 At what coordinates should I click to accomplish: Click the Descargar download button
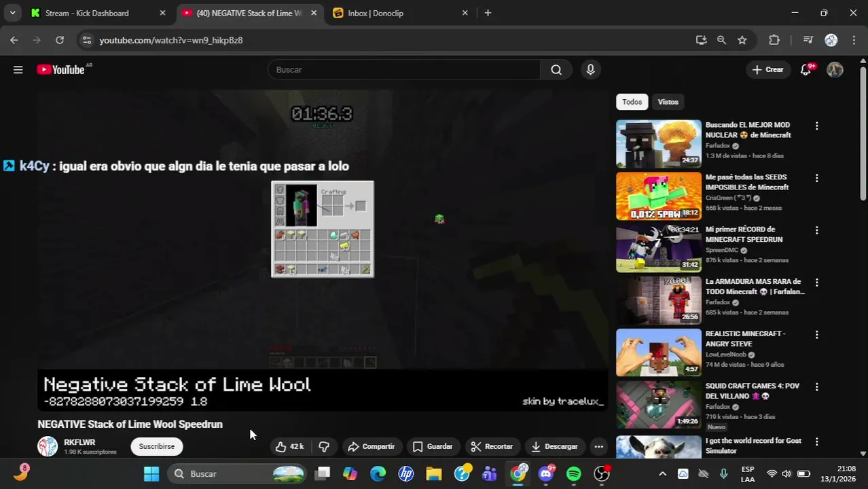[554, 446]
